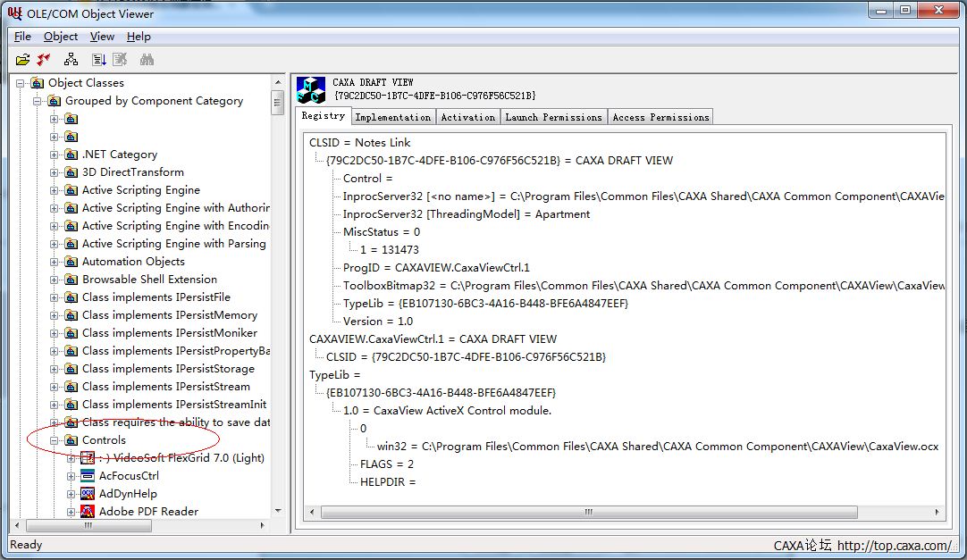Click the AcFocusCtrl control icon
Viewport: 967px width, 560px height.
[x=88, y=476]
